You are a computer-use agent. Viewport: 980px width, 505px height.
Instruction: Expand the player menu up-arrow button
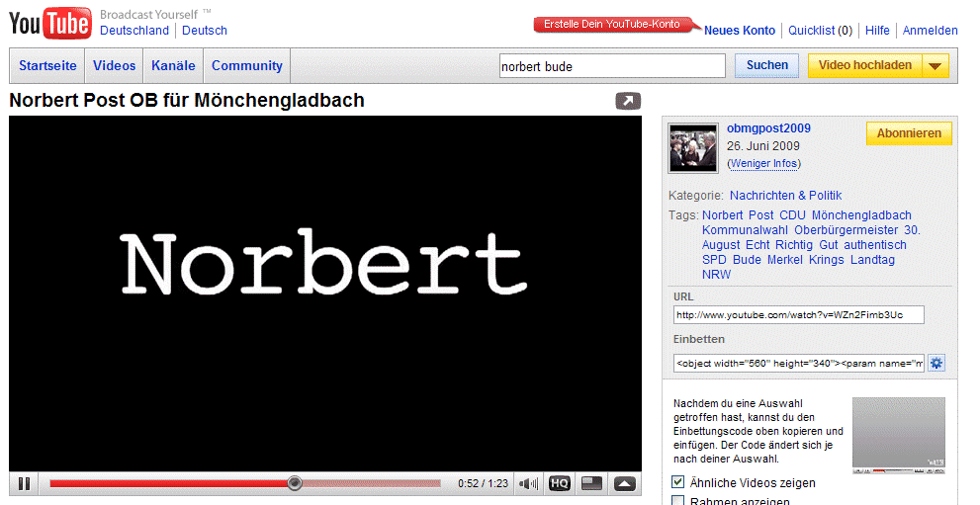[x=625, y=484]
